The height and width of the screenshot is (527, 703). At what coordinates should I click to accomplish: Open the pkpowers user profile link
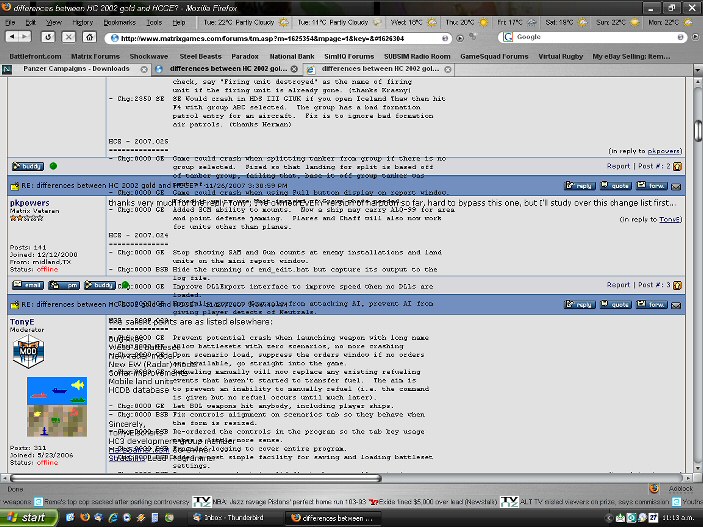point(30,203)
